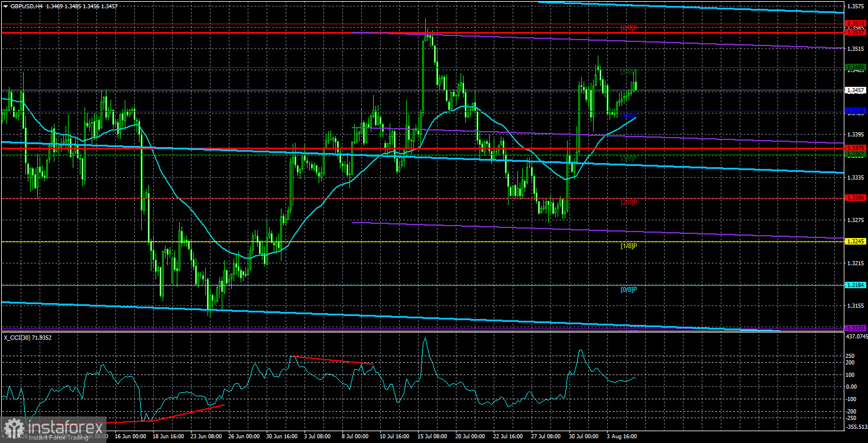Viewport: 868px width, 443px height.
Task: Select the [1/8]P Murray level label
Action: (629, 246)
